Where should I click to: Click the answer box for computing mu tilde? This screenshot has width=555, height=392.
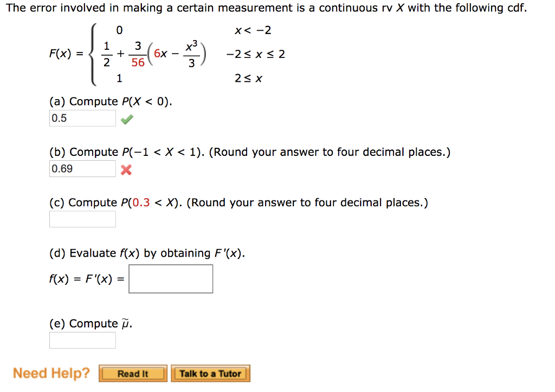(82, 340)
